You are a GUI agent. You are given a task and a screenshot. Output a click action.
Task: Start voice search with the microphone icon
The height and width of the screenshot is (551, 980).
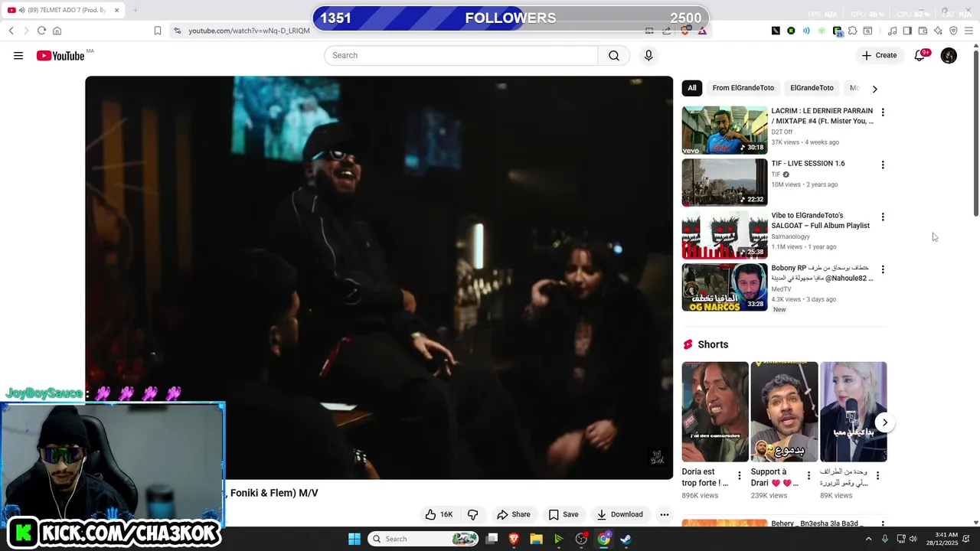(x=648, y=55)
